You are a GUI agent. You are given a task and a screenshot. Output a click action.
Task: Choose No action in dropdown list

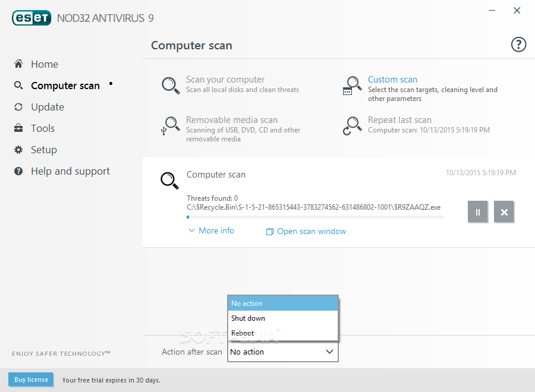[283, 303]
